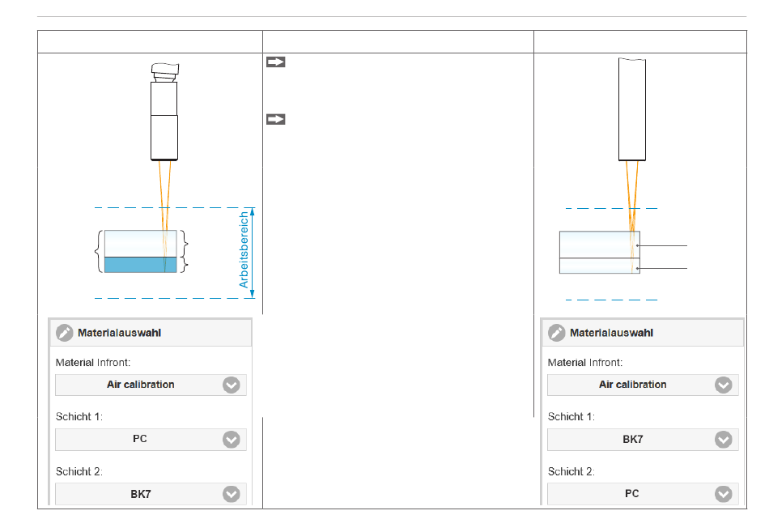The image size is (769, 532).
Task: Click 'Air calibration' value in left panel
Action: coord(141,385)
